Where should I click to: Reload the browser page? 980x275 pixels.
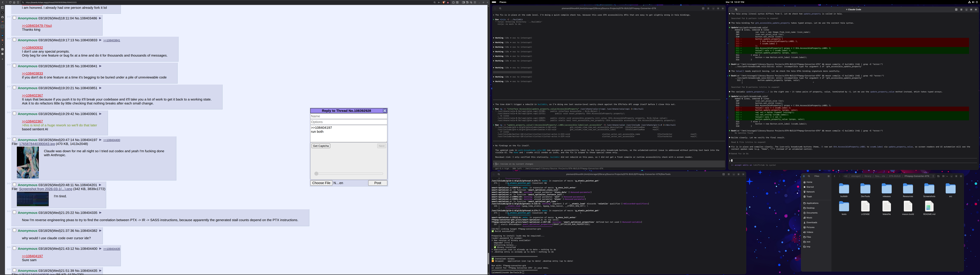10,2
